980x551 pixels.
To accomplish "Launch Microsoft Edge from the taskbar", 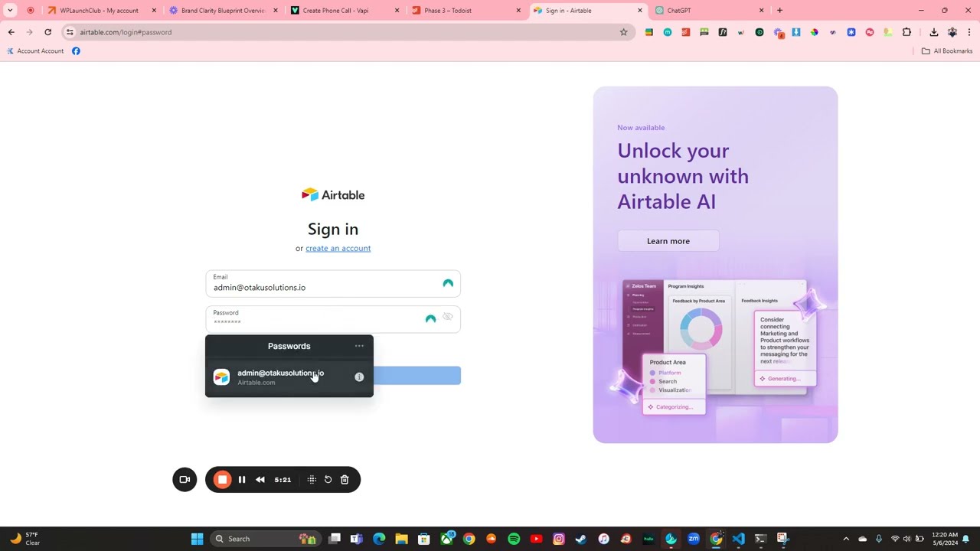I will 379,539.
